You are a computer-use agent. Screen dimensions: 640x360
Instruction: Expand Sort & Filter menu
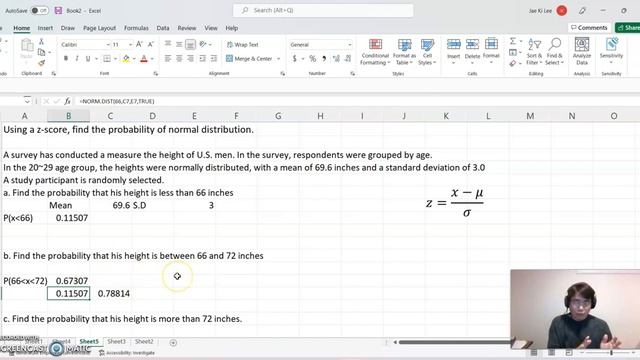coord(534,52)
